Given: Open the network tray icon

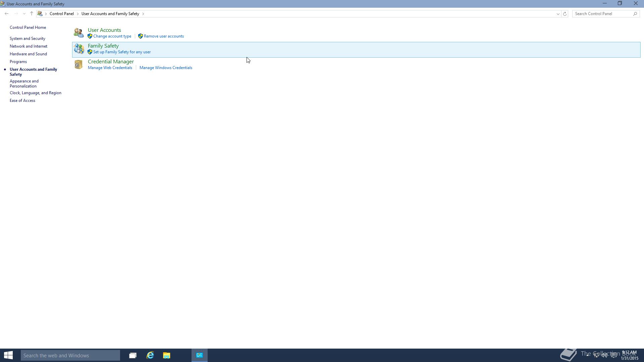Looking at the screenshot, I should click(596, 355).
